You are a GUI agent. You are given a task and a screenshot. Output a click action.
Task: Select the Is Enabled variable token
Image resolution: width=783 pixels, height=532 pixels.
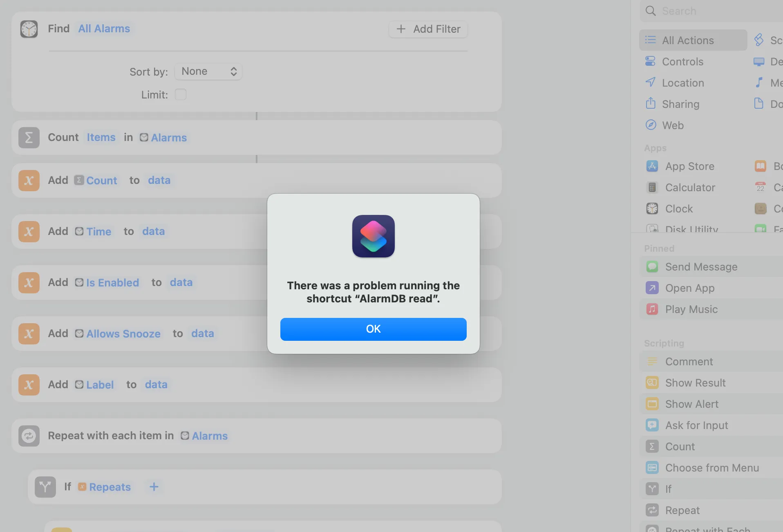tap(107, 283)
